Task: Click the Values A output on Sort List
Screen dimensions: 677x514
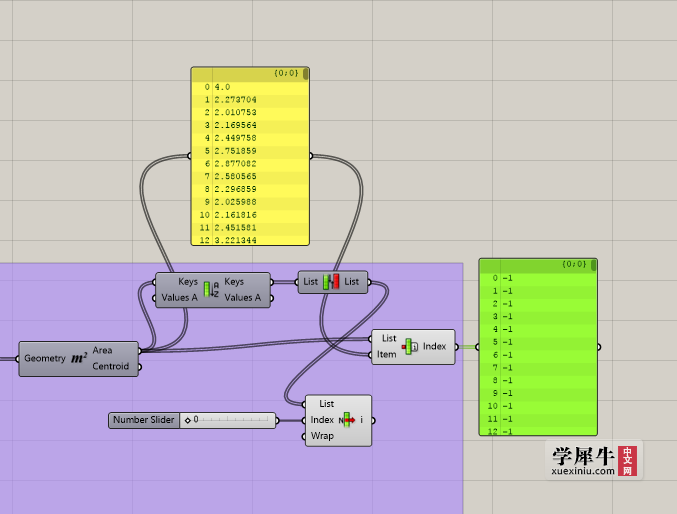Action: (243, 298)
